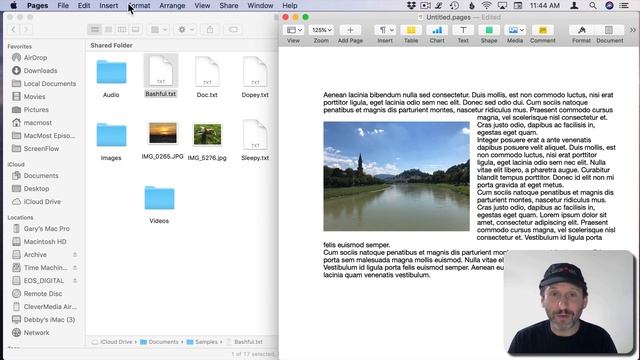Go forward in Finder window
The image size is (640, 360).
pos(26,29)
